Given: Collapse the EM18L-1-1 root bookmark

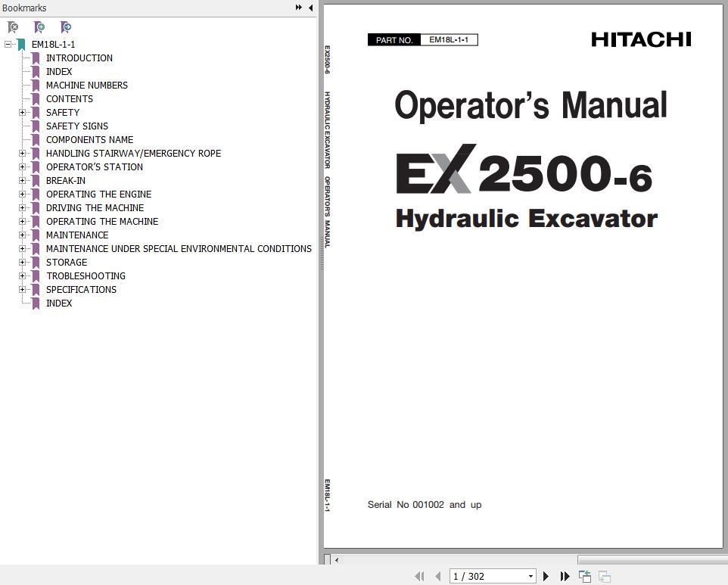Looking at the screenshot, I should point(8,45).
